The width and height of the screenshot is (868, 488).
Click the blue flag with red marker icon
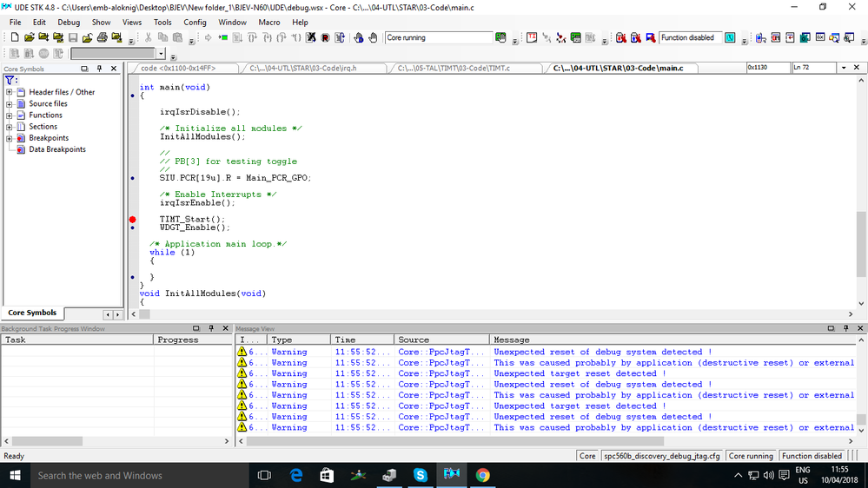coord(651,37)
